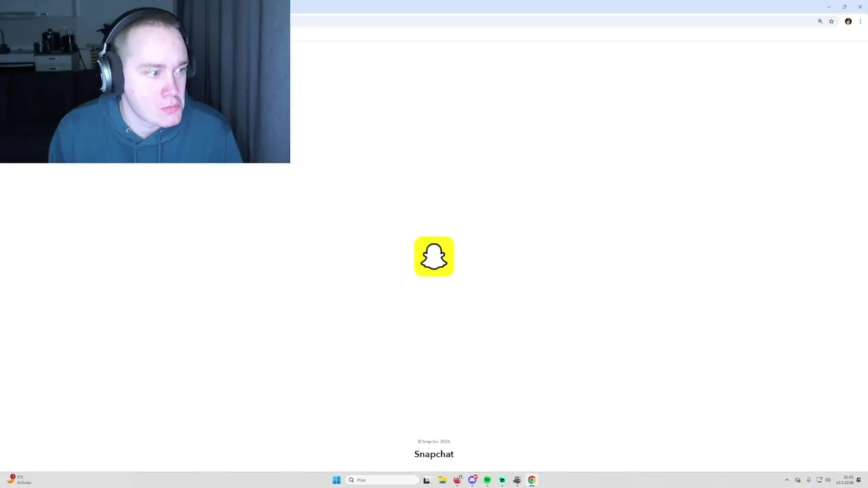Open the Windows Start menu
The image size is (868, 488).
click(336, 480)
